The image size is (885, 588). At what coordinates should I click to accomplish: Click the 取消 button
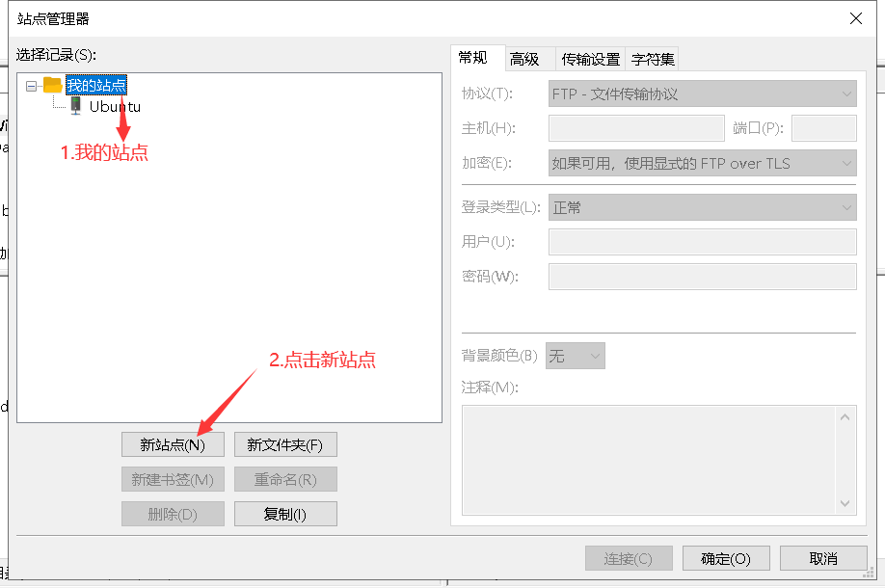click(x=823, y=559)
